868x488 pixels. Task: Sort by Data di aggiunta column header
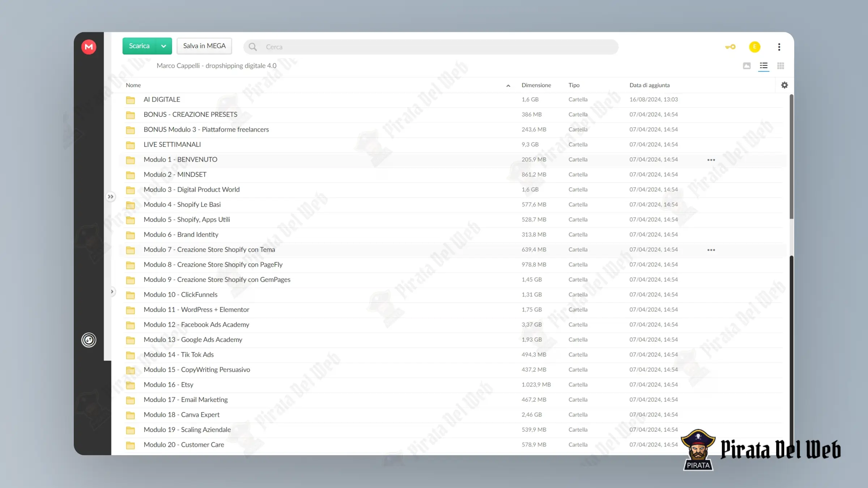tap(649, 85)
